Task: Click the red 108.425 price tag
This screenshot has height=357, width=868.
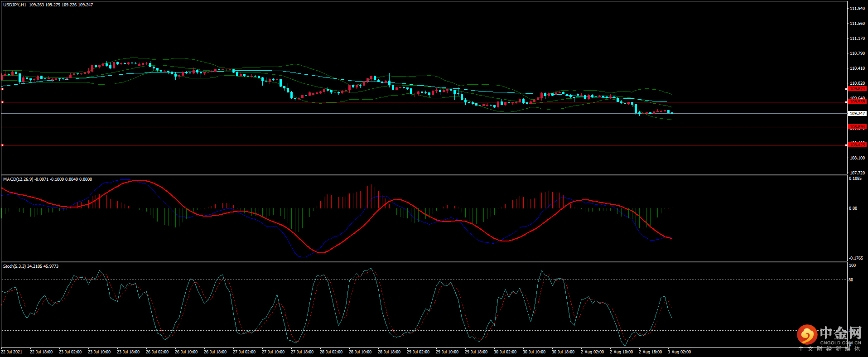Action: pyautogui.click(x=857, y=145)
